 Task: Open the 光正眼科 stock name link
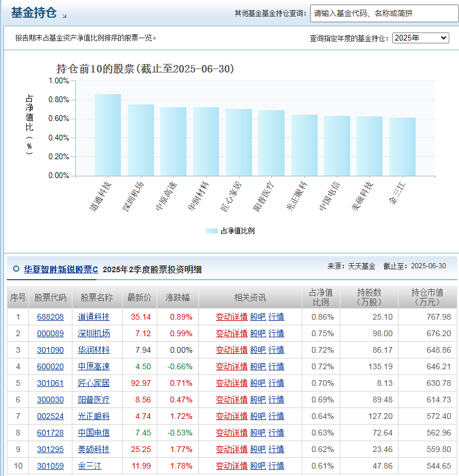click(x=94, y=416)
